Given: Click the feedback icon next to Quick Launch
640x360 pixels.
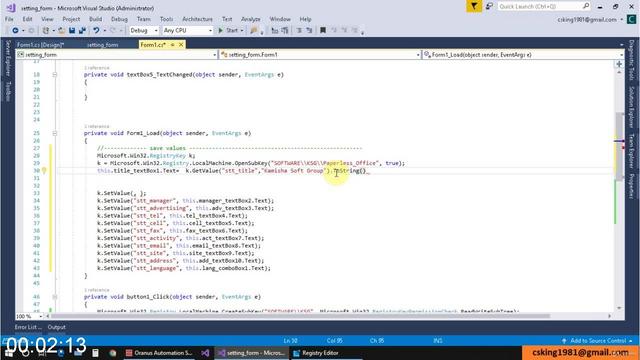Looking at the screenshot, I should [x=489, y=7].
